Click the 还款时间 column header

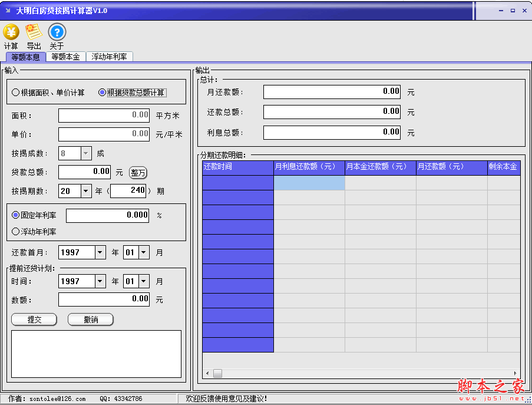pyautogui.click(x=238, y=168)
